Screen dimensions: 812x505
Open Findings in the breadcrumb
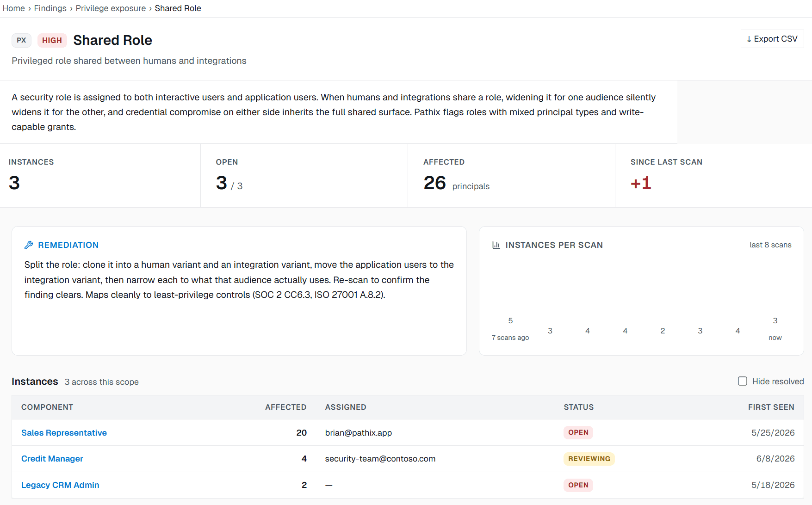[x=50, y=8]
